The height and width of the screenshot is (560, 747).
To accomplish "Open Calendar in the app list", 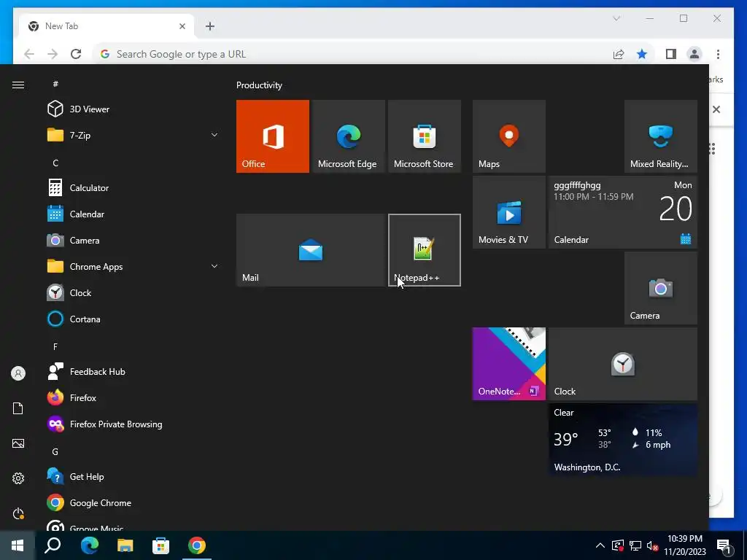I will coord(133,214).
